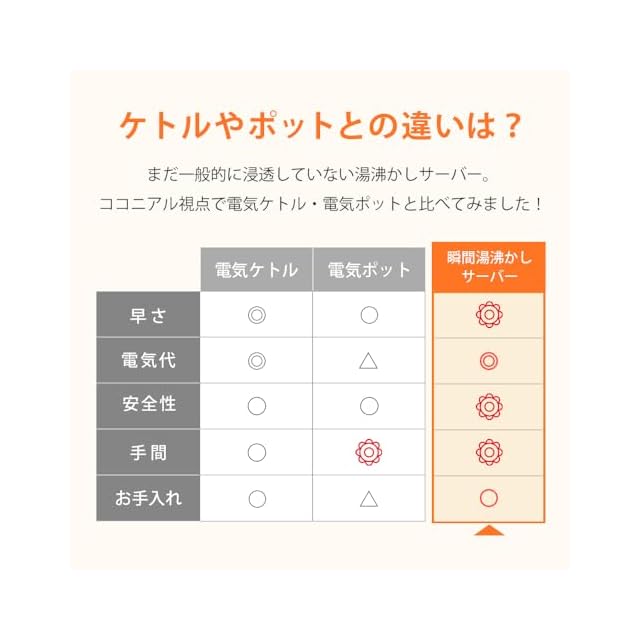Click the 安全性 row label
Viewport: 640px width, 640px height.
[x=148, y=406]
